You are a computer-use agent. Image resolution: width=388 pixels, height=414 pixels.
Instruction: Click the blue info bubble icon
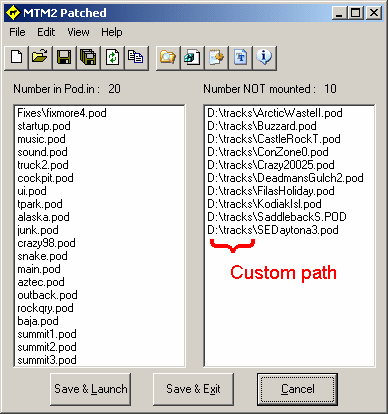264,58
